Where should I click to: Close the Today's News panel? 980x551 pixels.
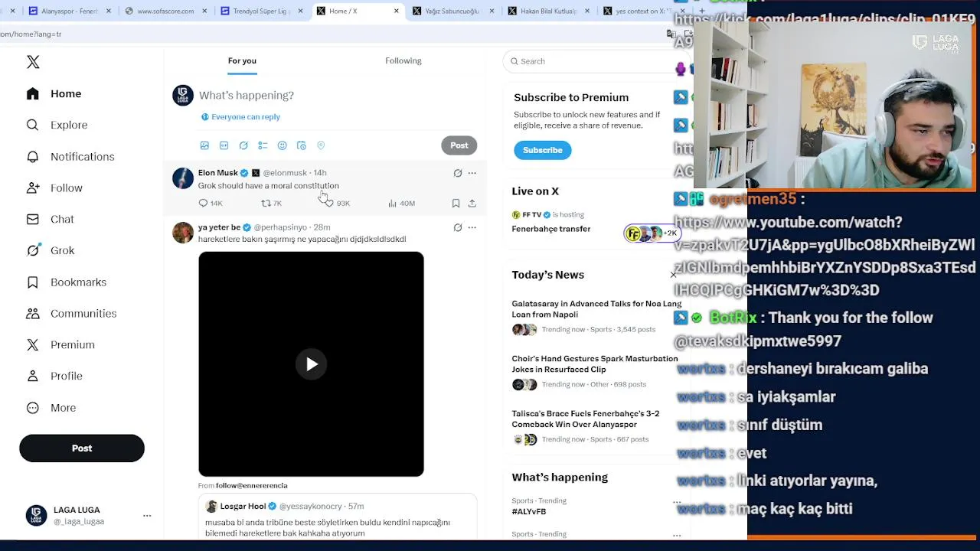click(x=674, y=275)
